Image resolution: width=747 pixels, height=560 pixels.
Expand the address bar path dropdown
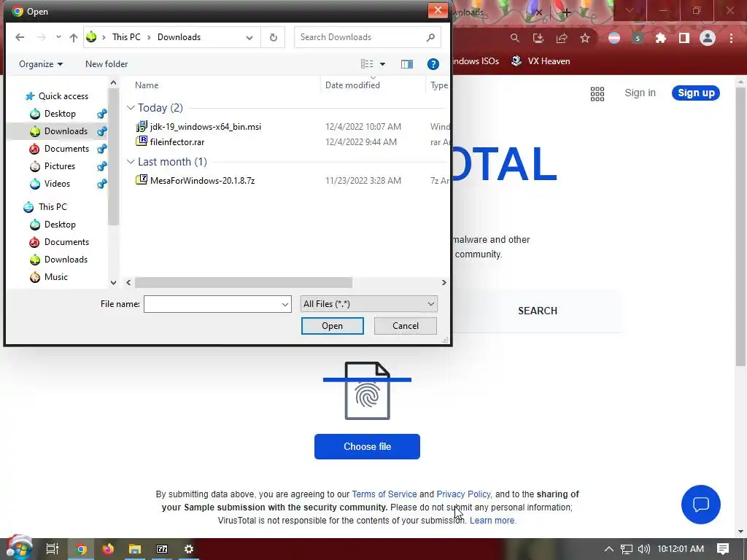click(249, 38)
